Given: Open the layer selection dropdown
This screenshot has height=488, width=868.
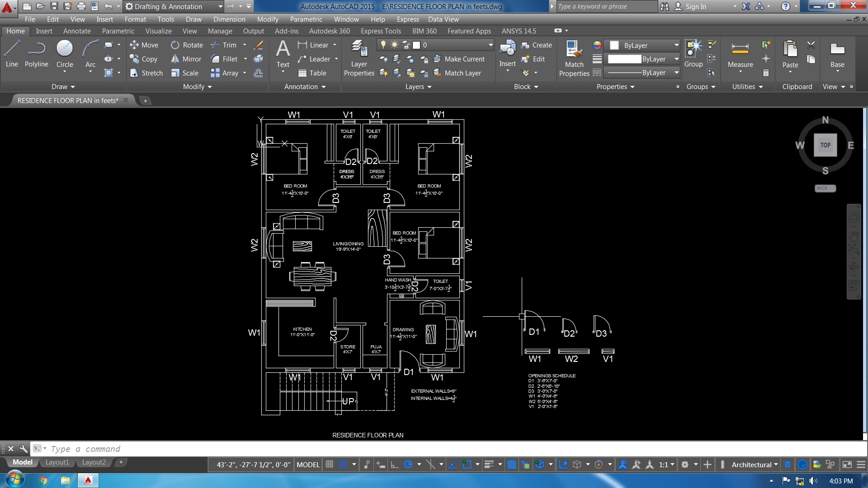Looking at the screenshot, I should coord(491,45).
